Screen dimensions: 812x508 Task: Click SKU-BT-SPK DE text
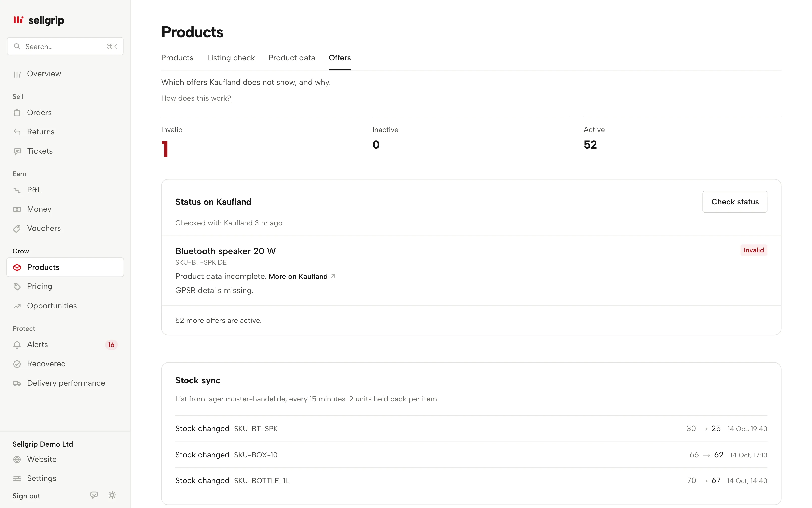click(x=201, y=262)
